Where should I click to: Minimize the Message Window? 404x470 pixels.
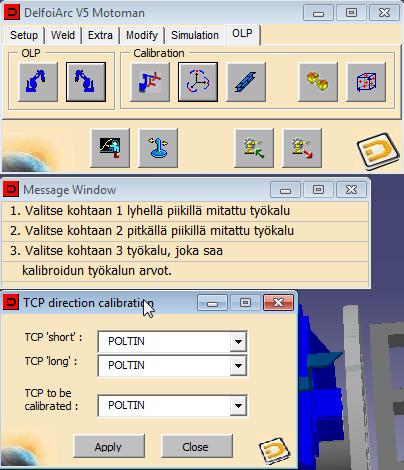285,190
